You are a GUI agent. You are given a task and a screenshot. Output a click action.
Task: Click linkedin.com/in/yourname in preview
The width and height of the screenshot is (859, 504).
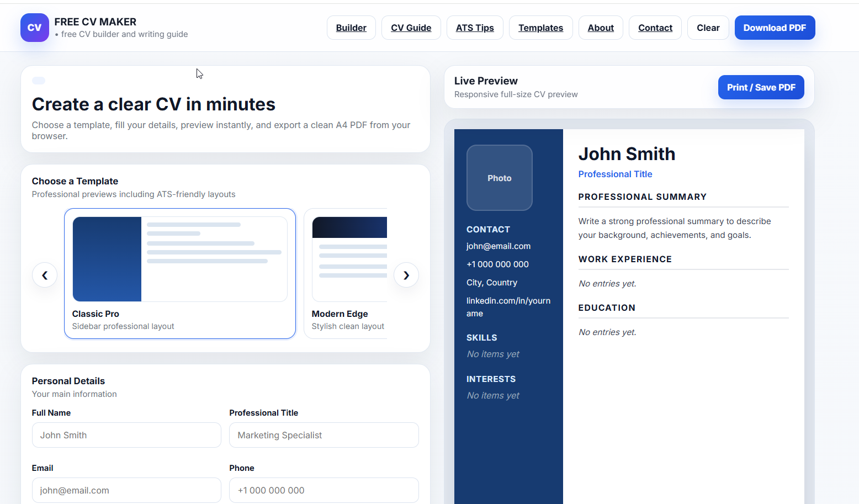(x=508, y=307)
